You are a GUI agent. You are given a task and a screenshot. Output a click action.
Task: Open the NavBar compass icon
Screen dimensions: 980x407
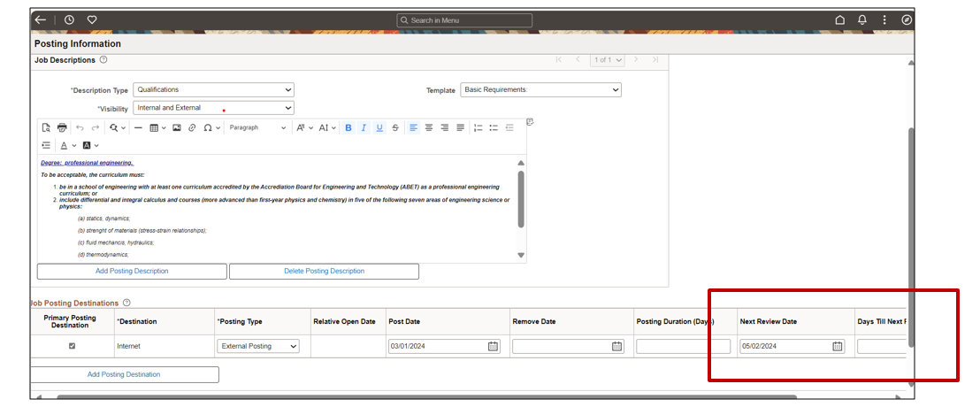907,20
